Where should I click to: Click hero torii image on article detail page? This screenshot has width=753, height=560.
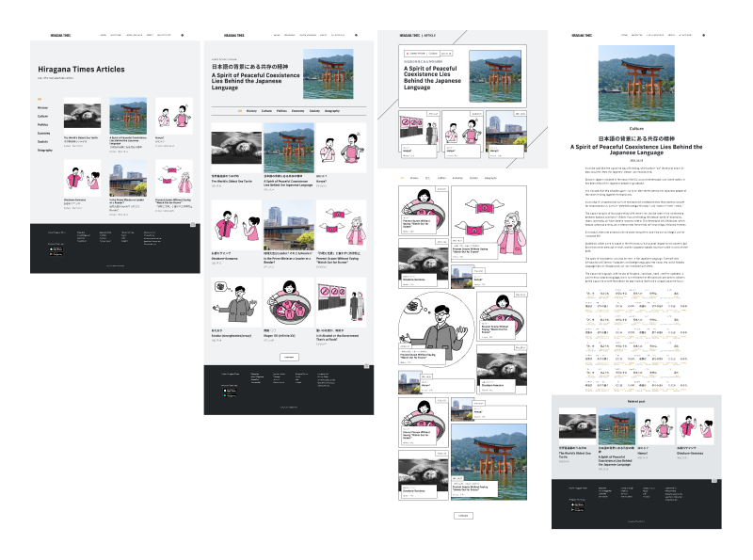point(636,84)
